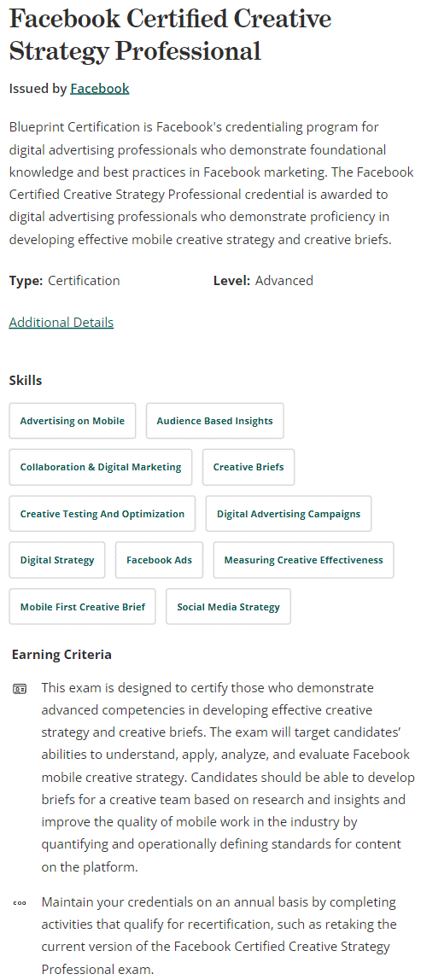Click the Skills section heading
Image resolution: width=421 pixels, height=980 pixels.
(26, 381)
